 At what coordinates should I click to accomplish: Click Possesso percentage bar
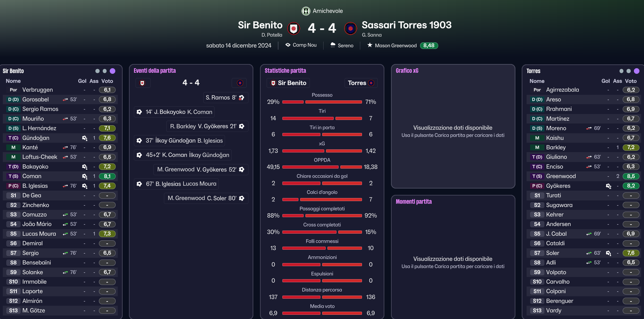[322, 102]
